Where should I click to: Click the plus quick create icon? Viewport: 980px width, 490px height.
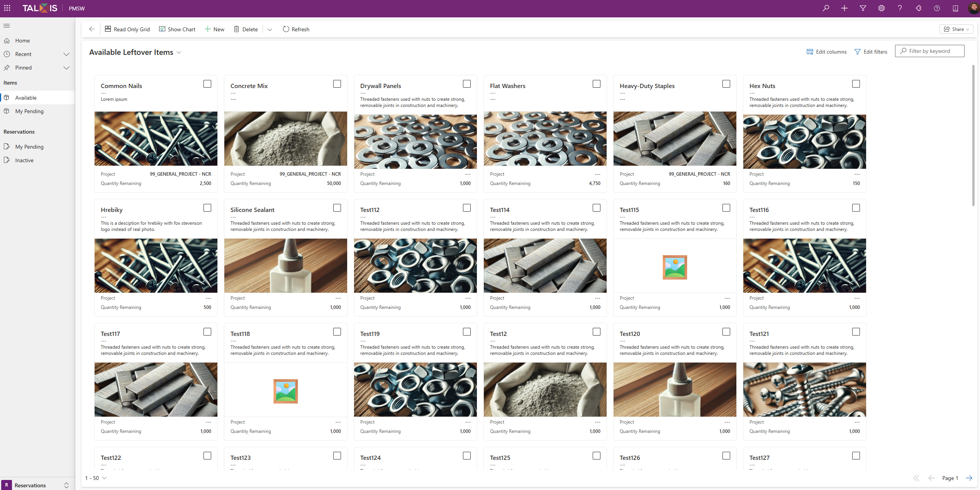click(x=844, y=8)
